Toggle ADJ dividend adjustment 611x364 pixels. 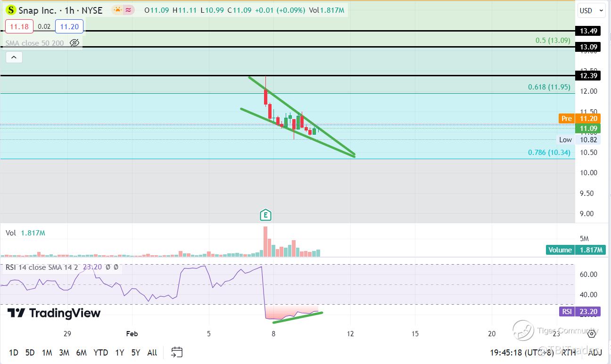(x=594, y=352)
